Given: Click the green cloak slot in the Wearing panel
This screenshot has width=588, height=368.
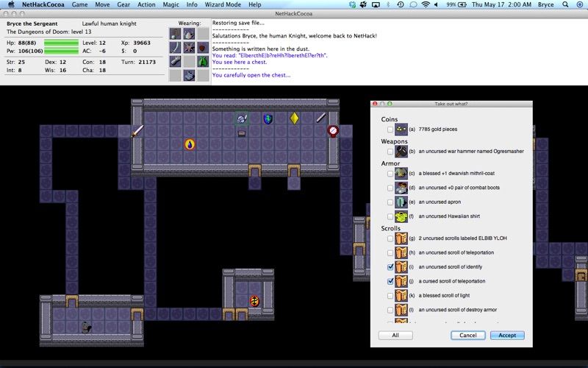Looking at the screenshot, I should pos(203,61).
